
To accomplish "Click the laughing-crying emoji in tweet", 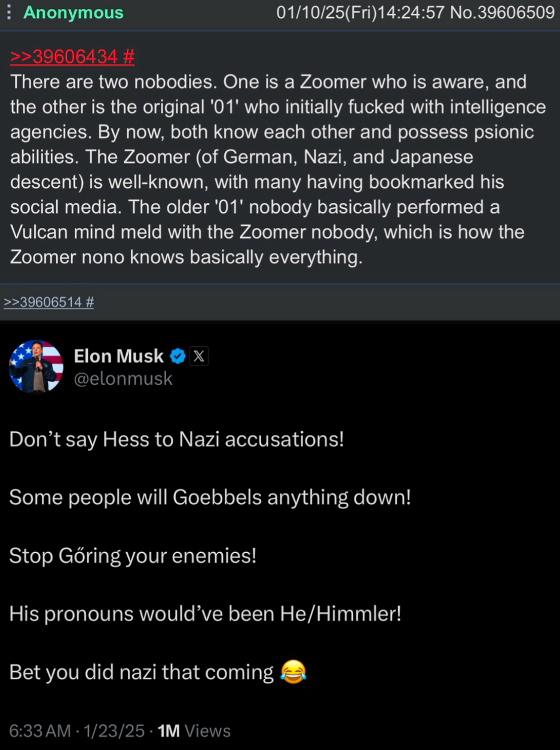I will click(292, 672).
